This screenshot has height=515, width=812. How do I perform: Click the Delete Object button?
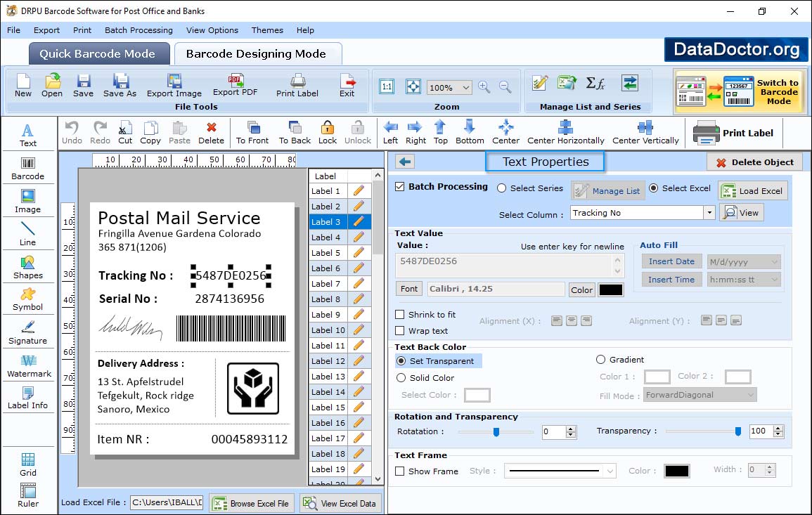point(754,162)
